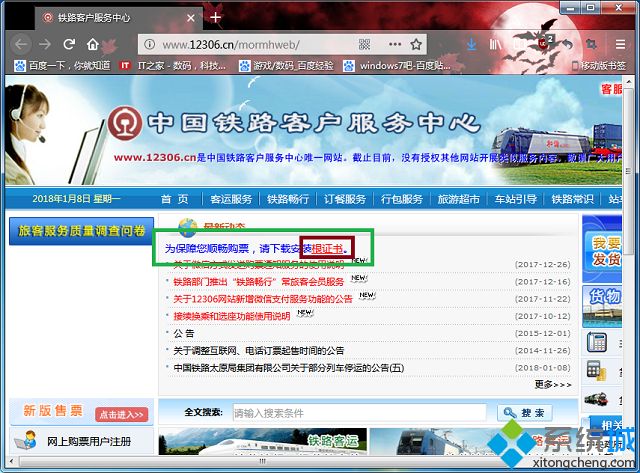
Task: Click 点击进入>> for 新版售票
Action: 122,414
